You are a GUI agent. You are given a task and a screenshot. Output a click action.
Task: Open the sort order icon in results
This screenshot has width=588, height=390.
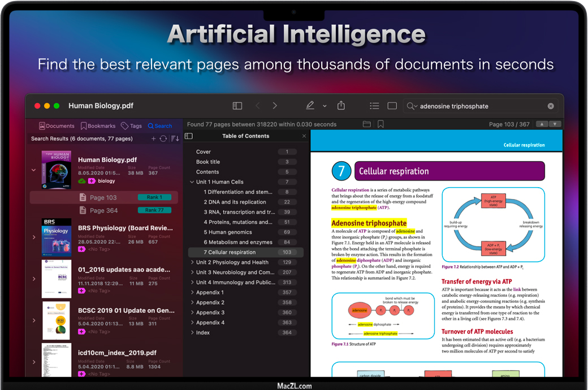(x=175, y=138)
